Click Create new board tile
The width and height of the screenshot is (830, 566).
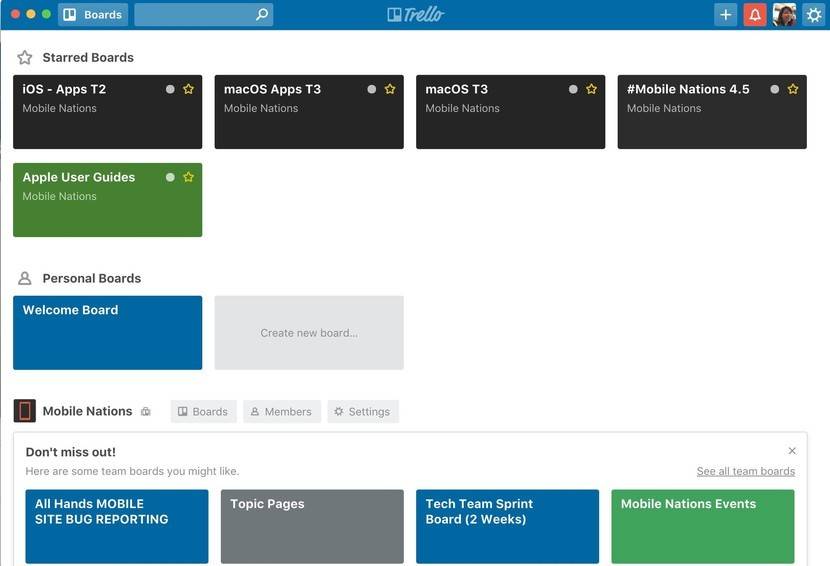pos(309,333)
